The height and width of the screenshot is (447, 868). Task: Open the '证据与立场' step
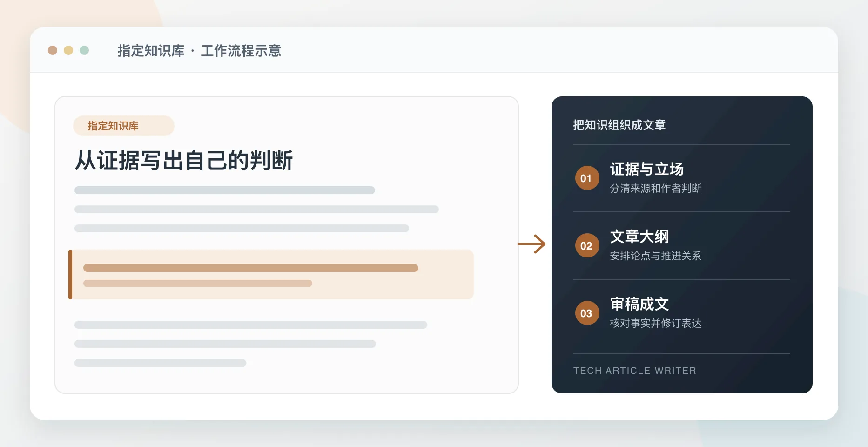tap(646, 169)
